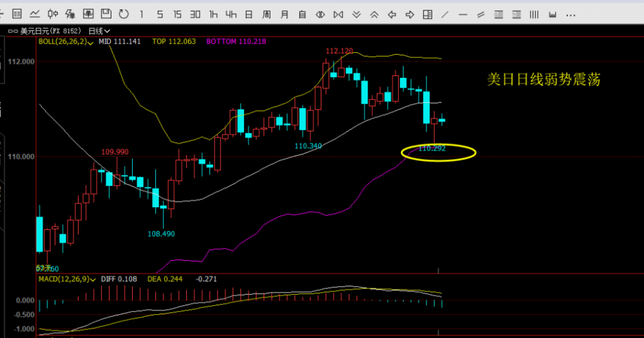Switch to candlestick chart view
Viewport: 644px width, 338px height.
pos(53,14)
